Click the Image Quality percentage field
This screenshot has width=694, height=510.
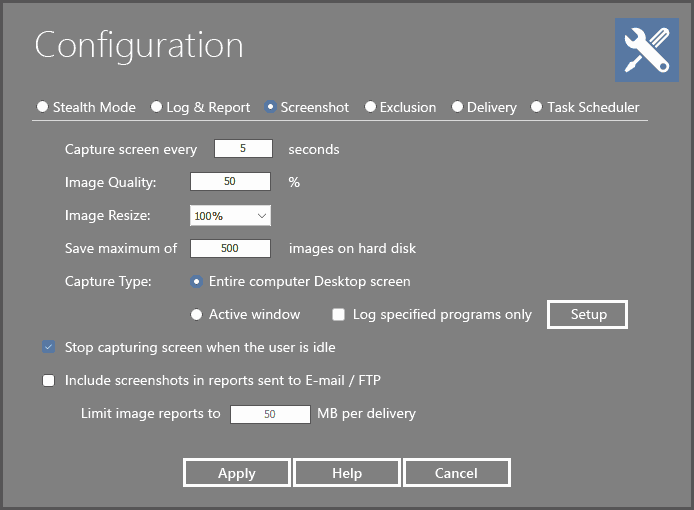click(x=230, y=182)
